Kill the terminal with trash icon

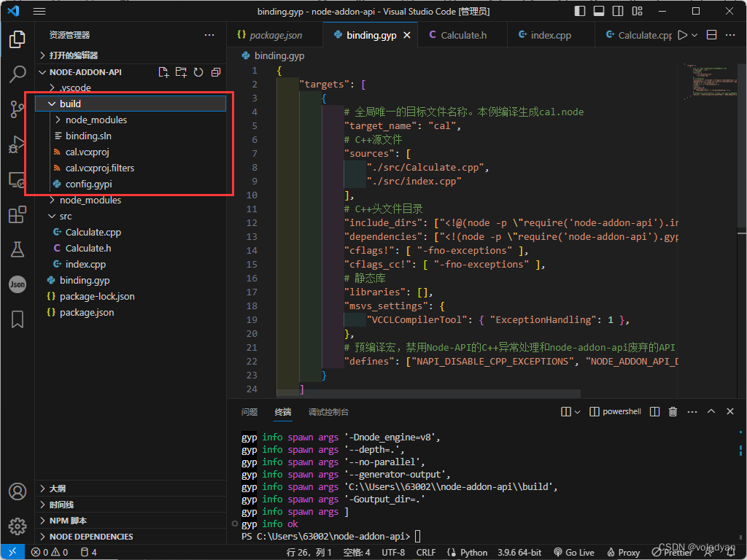click(673, 411)
